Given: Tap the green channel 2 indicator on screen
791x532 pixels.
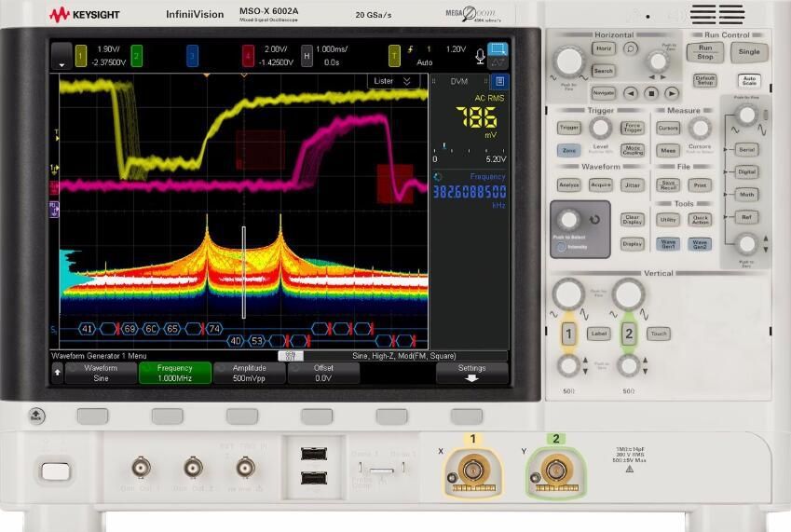Looking at the screenshot, I should 136,56.
